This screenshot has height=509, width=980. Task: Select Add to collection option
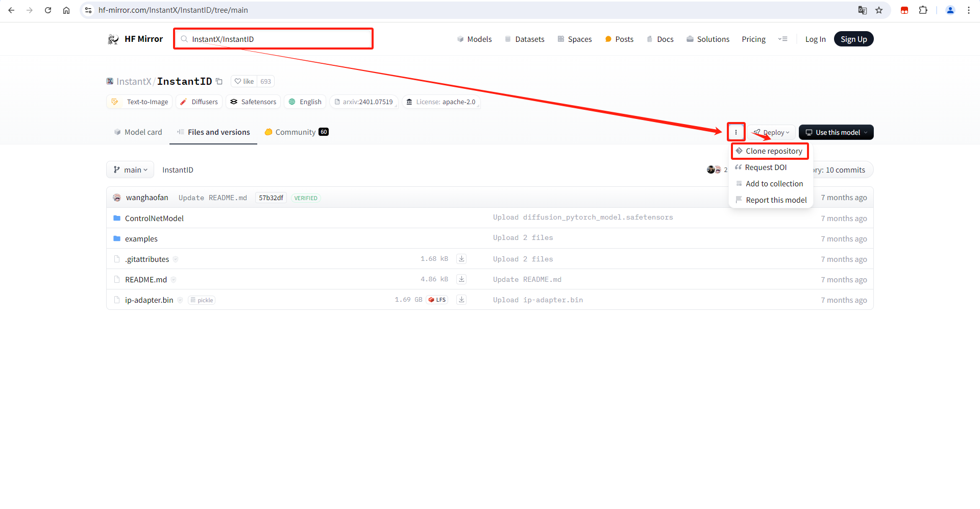[x=770, y=184]
